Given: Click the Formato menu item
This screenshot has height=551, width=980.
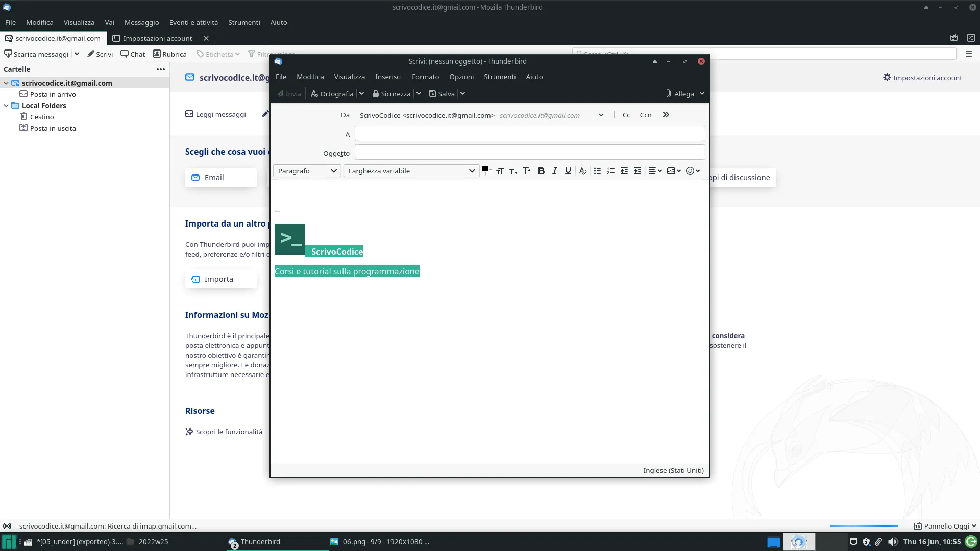Looking at the screenshot, I should pos(425,77).
